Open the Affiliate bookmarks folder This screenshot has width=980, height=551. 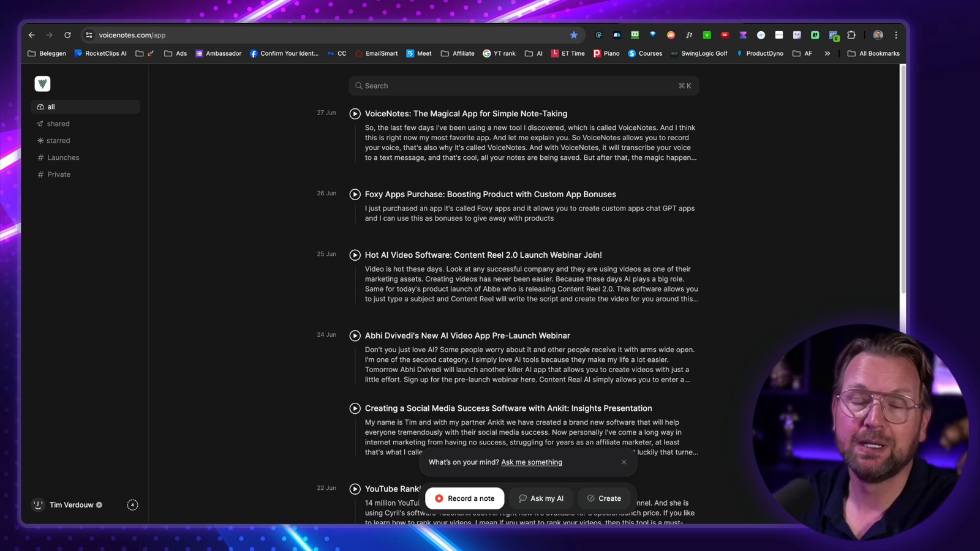coord(458,53)
